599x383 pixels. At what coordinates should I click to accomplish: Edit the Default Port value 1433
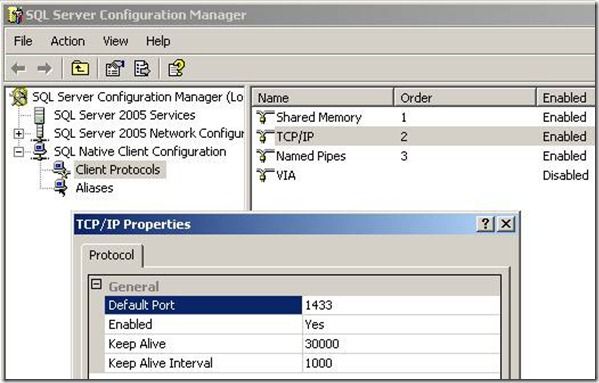[x=401, y=305]
